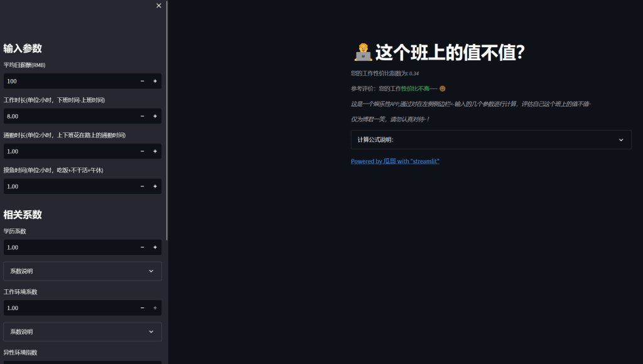Decrement 通勤时长 with the minus icon

[142, 151]
